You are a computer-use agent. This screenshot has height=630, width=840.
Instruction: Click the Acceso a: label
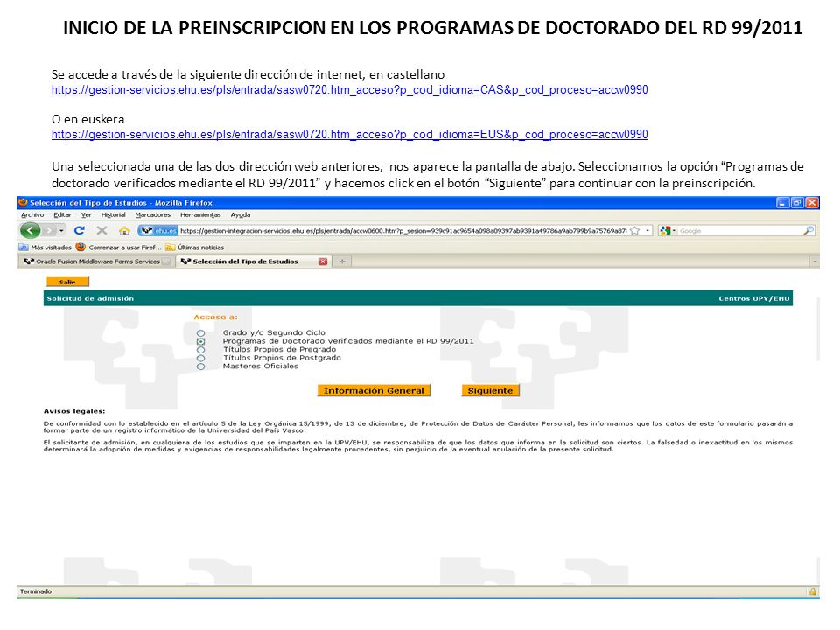[x=215, y=317]
